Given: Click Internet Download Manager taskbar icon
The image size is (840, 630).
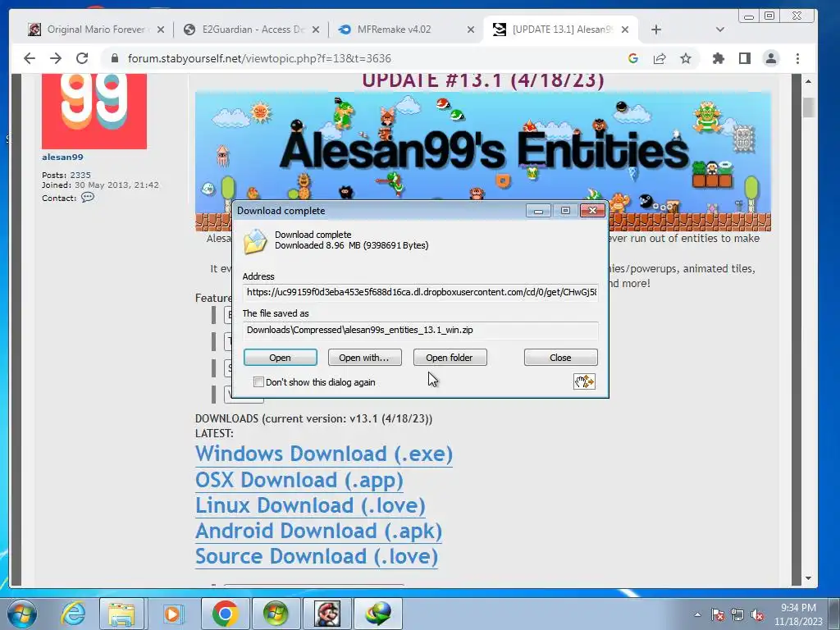Looking at the screenshot, I should (377, 614).
